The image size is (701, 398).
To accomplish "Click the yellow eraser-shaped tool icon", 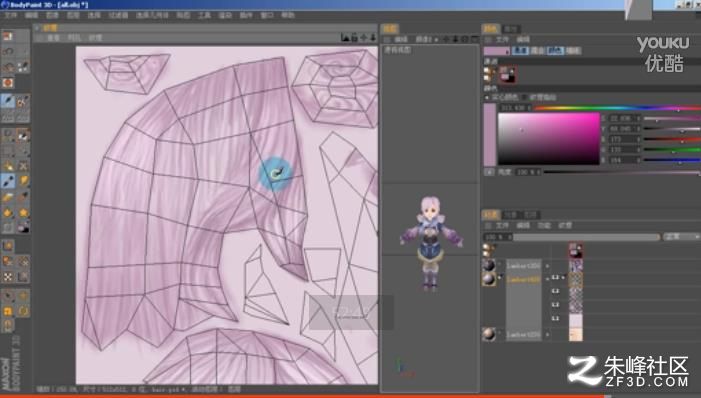I will point(8,197).
